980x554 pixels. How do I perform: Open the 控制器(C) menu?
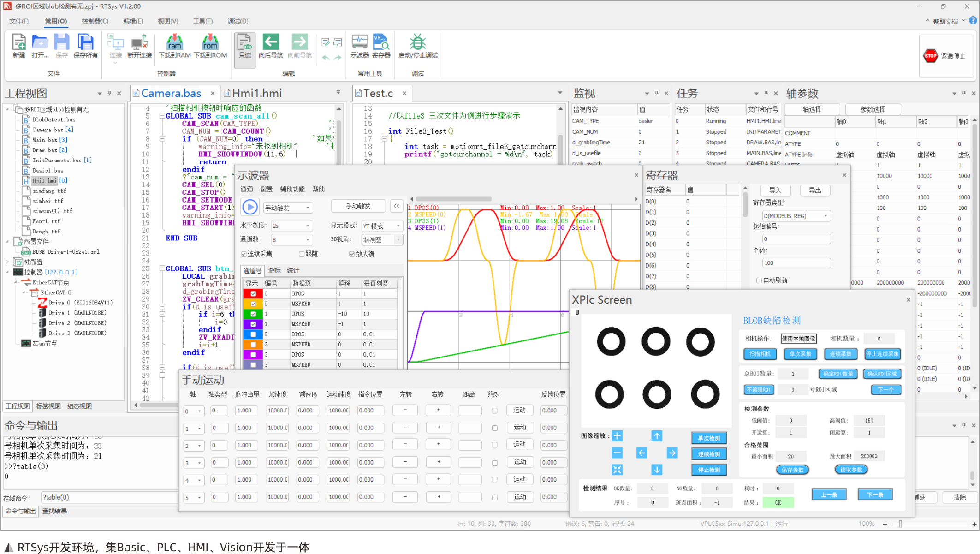[x=95, y=21]
